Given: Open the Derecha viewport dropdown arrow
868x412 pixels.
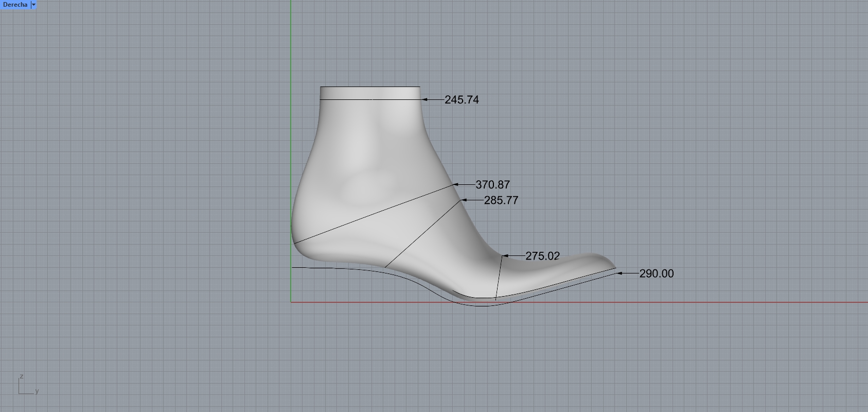Looking at the screenshot, I should (33, 5).
